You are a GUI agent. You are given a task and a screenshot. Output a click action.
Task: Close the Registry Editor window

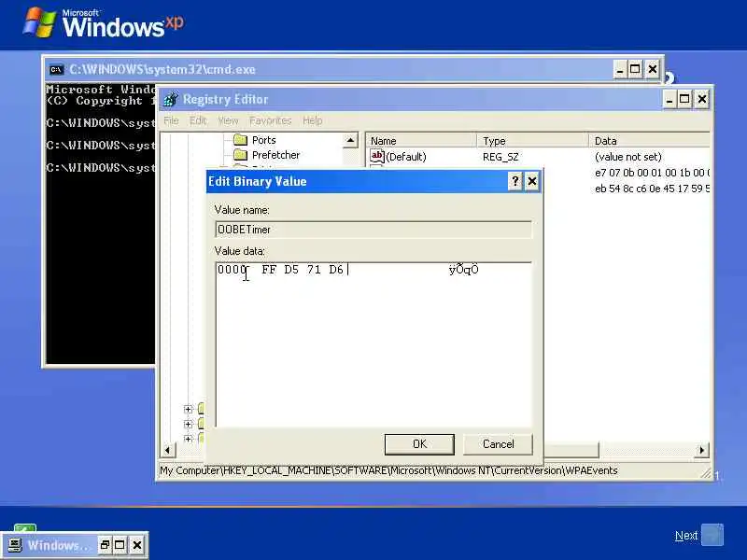click(x=702, y=100)
